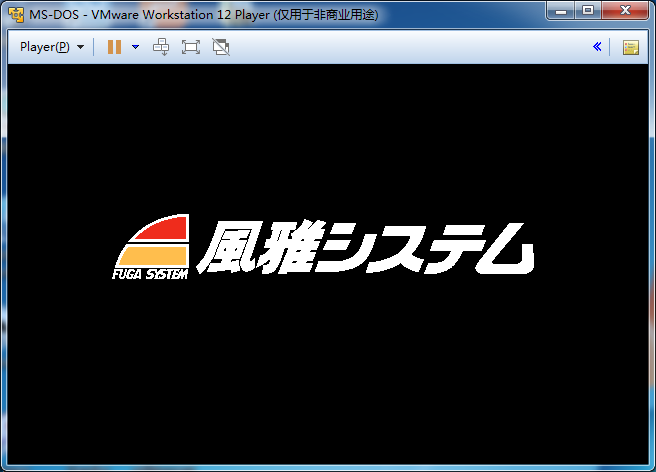The image size is (656, 472).
Task: Expand the dropdown arrow beside Player
Action: point(80,47)
